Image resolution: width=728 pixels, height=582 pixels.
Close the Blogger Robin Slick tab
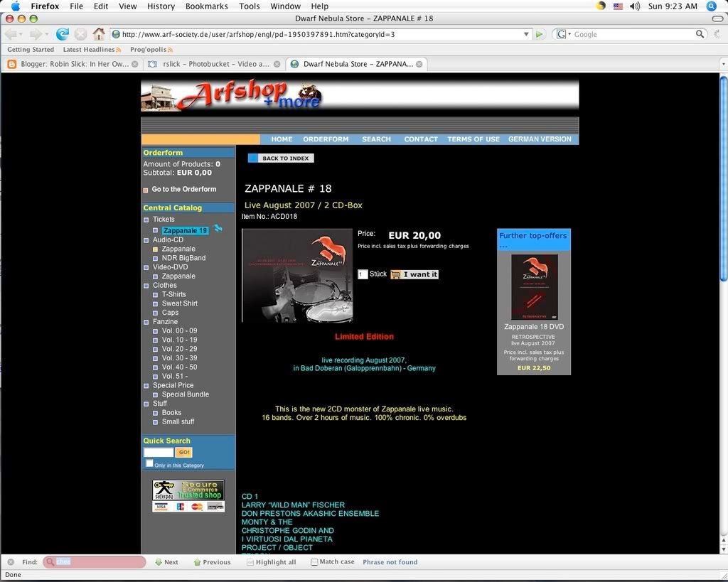click(x=134, y=64)
